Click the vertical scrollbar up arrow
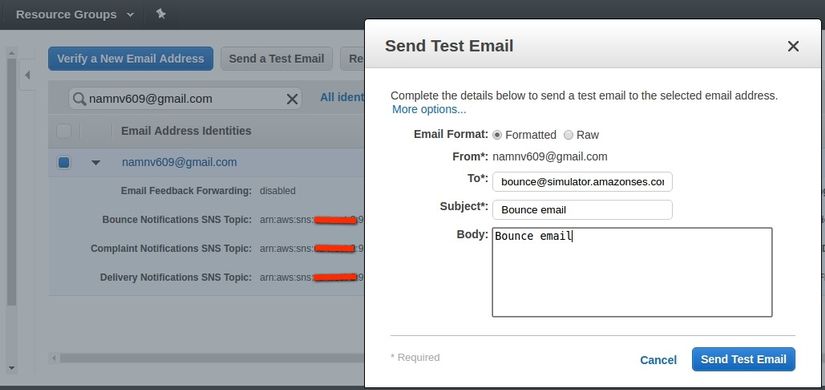Viewport: 825px width, 390px height. 12,53
